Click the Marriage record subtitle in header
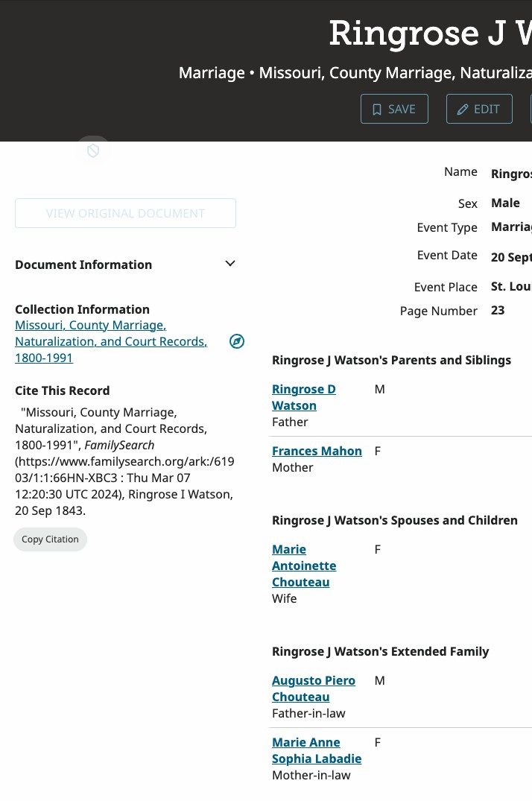532x801 pixels. (x=355, y=73)
